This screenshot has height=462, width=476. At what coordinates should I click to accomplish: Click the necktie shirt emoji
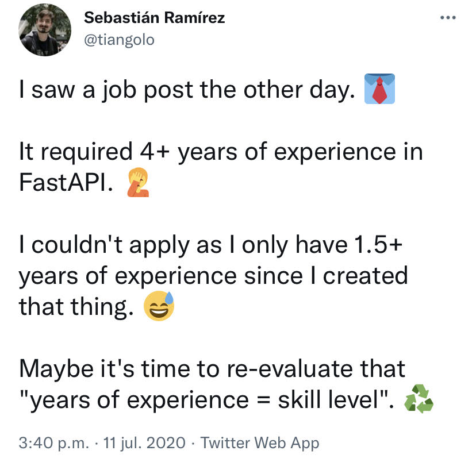[379, 88]
